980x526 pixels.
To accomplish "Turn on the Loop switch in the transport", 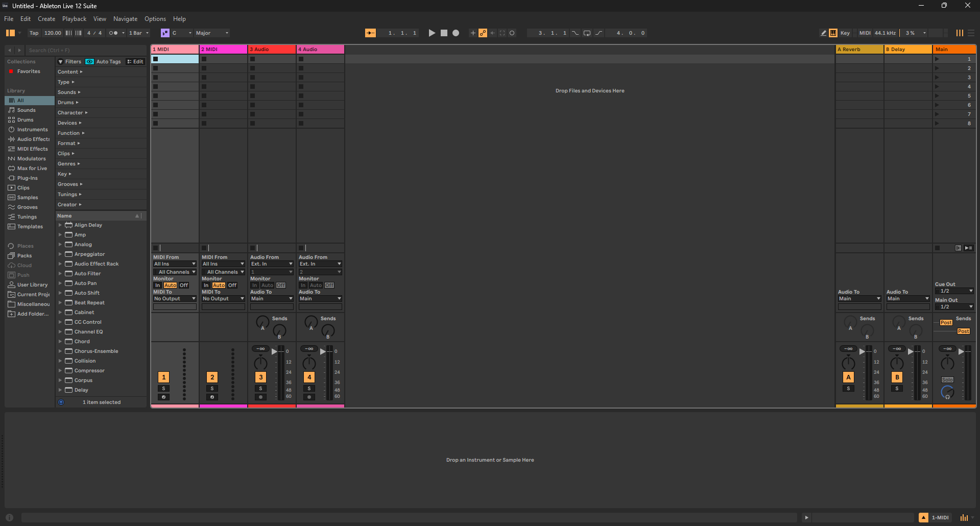I will click(x=587, y=33).
